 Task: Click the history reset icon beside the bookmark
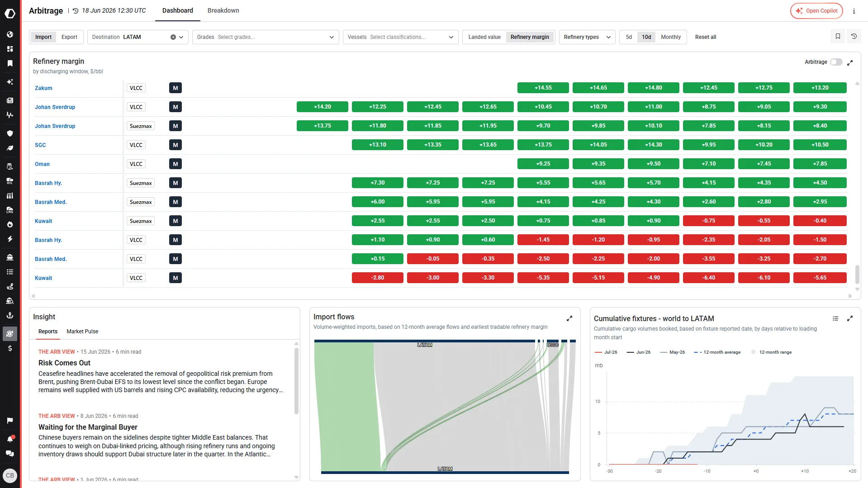[854, 37]
